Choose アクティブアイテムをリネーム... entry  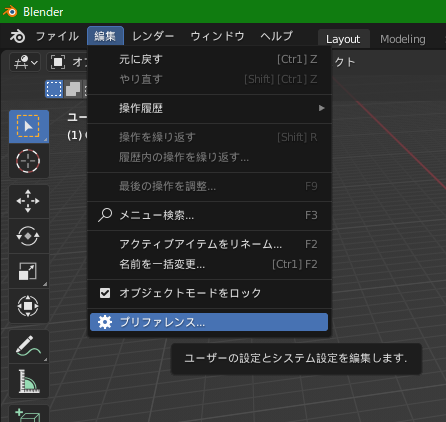(x=209, y=244)
